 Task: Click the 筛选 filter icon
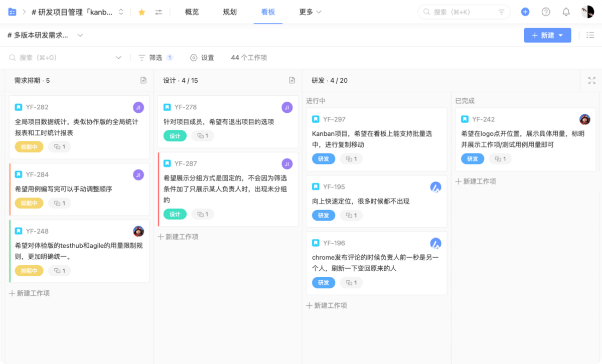[142, 58]
